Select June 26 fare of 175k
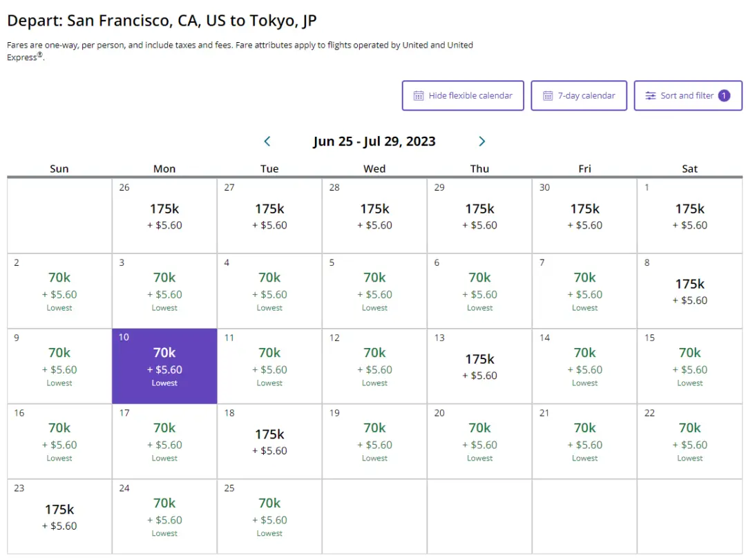The height and width of the screenshot is (560, 746). click(164, 216)
